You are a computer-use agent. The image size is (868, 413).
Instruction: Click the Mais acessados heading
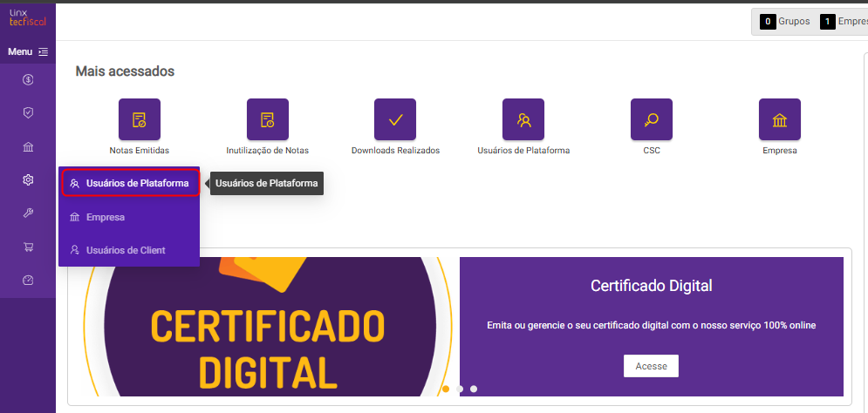pyautogui.click(x=125, y=71)
